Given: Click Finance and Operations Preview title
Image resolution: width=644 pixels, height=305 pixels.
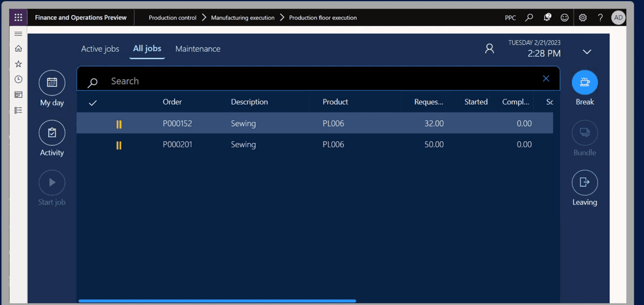Looking at the screenshot, I should click(81, 18).
